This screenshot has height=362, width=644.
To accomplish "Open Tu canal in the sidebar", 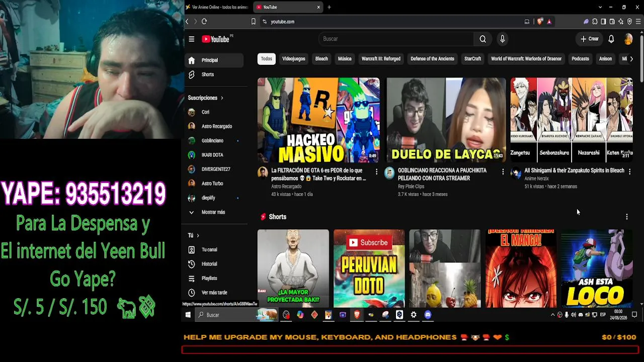I will [x=214, y=249].
